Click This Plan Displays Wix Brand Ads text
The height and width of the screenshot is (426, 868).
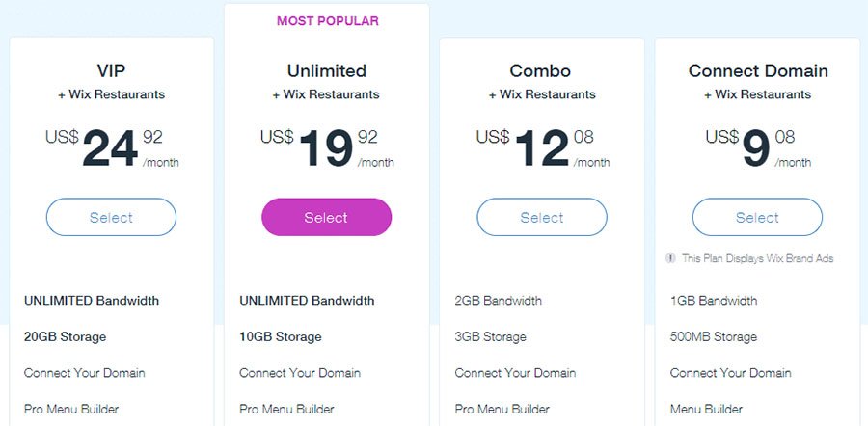[757, 258]
